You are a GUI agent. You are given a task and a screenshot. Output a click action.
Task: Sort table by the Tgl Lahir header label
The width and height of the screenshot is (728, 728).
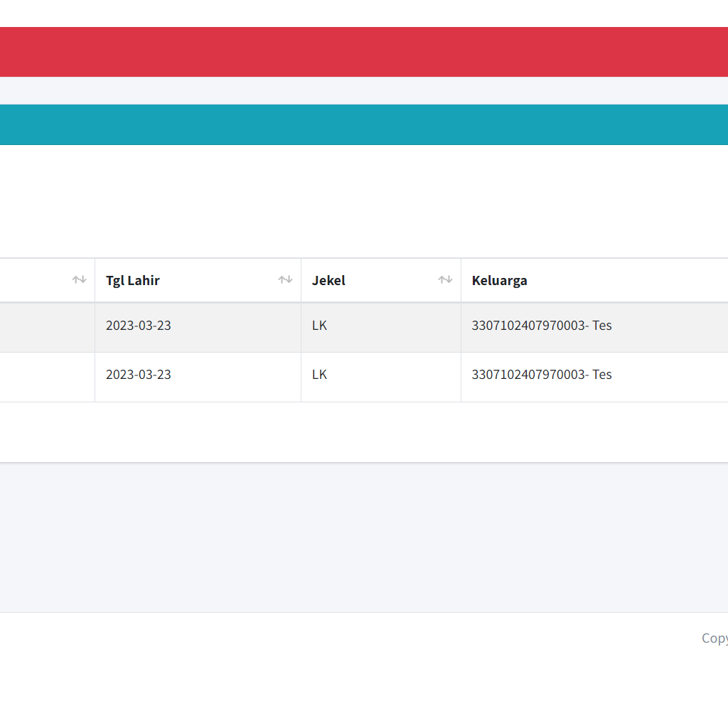pos(133,280)
